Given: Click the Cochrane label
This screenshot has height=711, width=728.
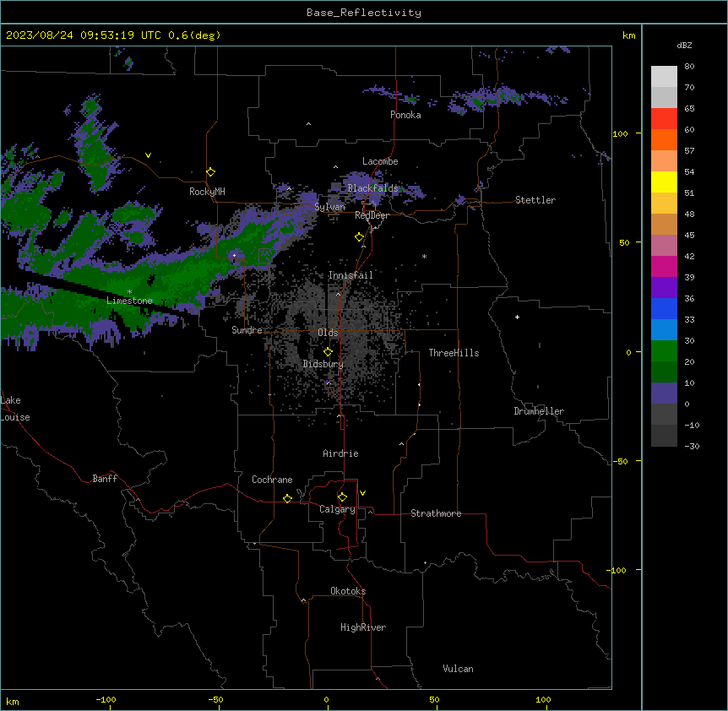Looking at the screenshot, I should tap(272, 480).
